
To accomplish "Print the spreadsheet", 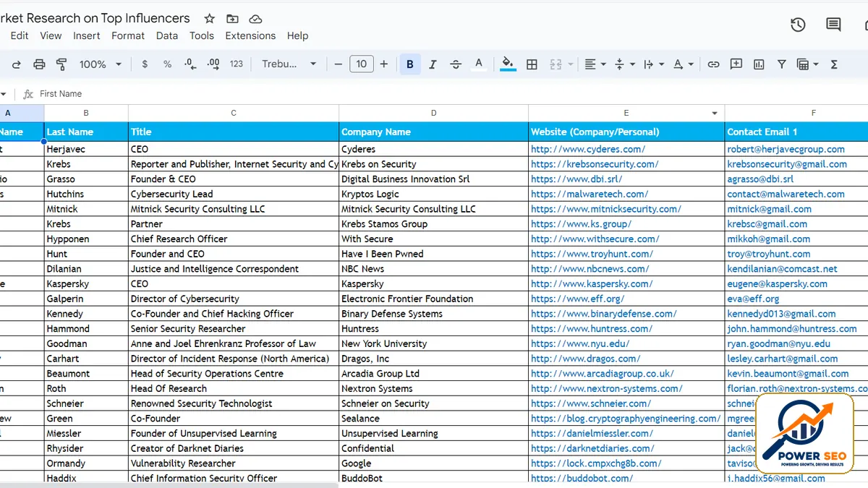I will [x=39, y=64].
